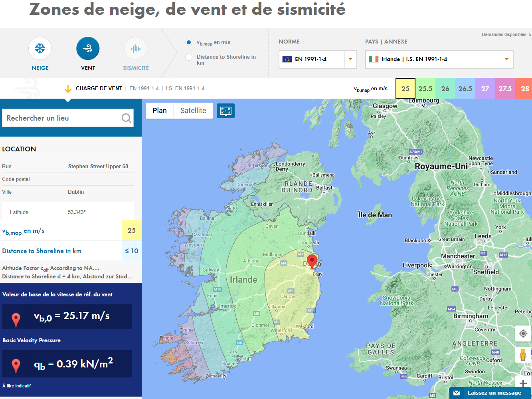Image resolution: width=532 pixels, height=399 pixels.
Task: Select the vb,map en m/s radio button
Action: [x=188, y=42]
